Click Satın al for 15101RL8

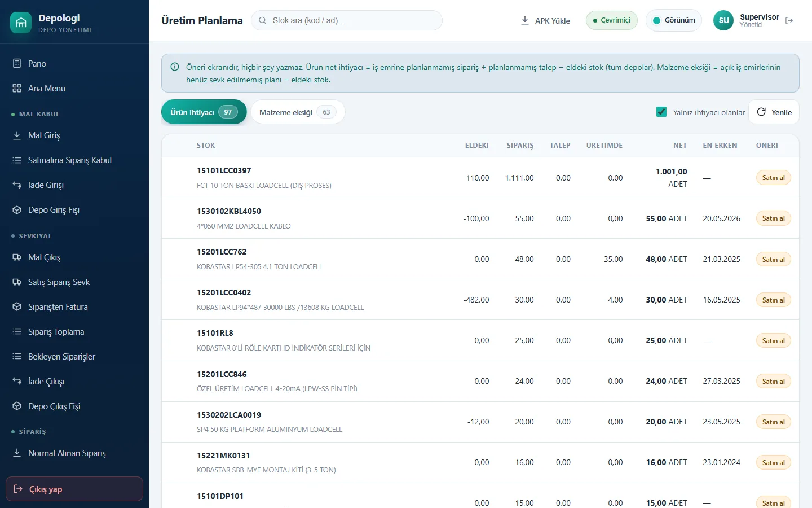(773, 340)
